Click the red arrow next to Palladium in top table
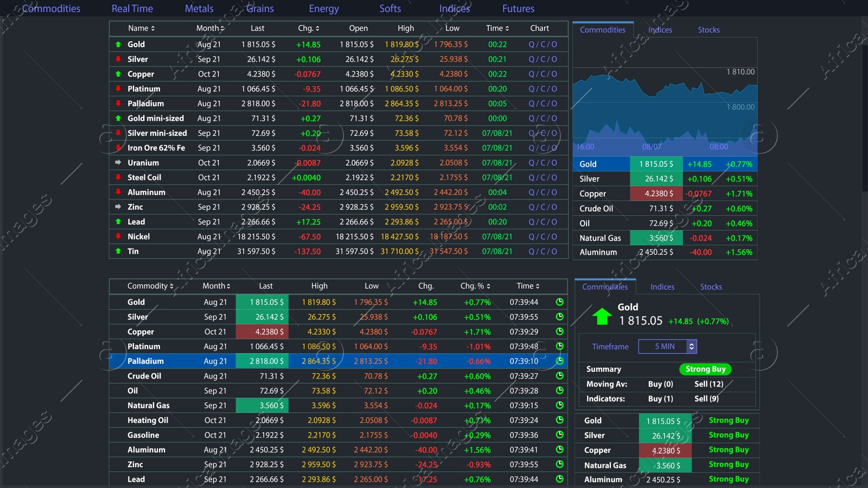The image size is (868, 488). (x=118, y=103)
